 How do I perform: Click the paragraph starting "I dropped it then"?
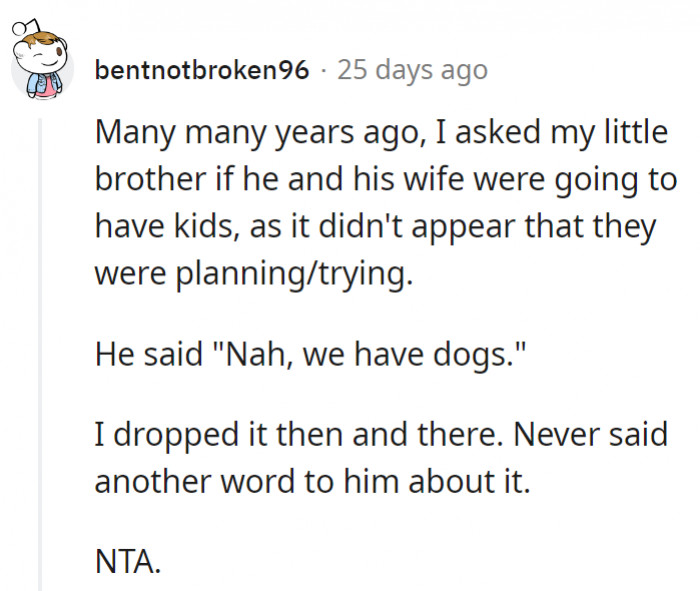tap(380, 457)
